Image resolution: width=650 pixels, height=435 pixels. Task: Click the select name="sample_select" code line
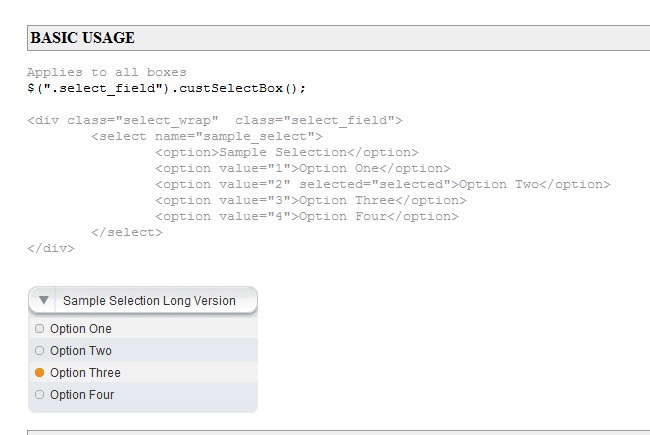(206, 136)
